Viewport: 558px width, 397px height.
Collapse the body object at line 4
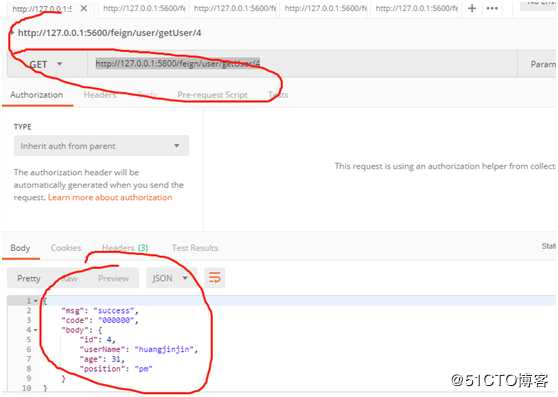36,330
